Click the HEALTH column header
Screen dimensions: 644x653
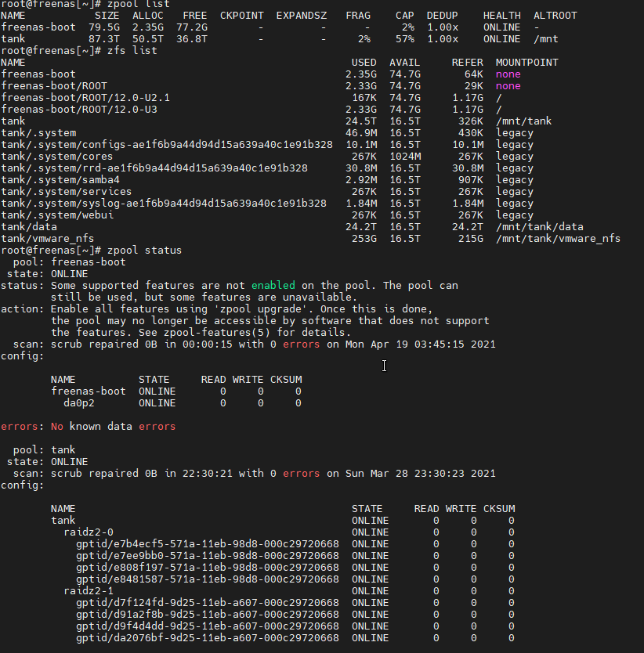(502, 16)
